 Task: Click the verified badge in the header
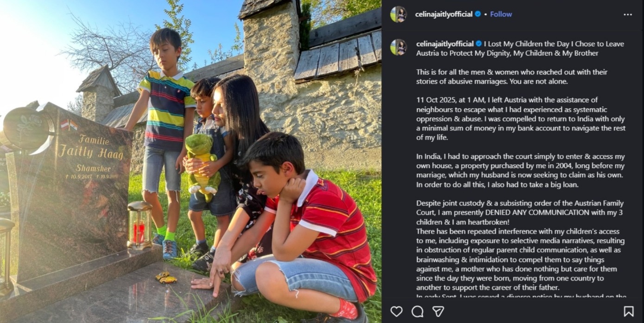click(x=478, y=14)
